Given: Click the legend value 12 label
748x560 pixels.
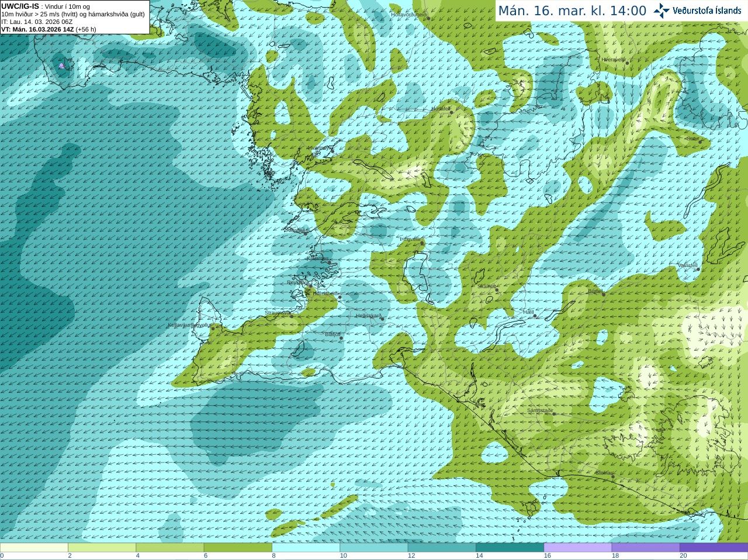Looking at the screenshot, I should tap(411, 556).
